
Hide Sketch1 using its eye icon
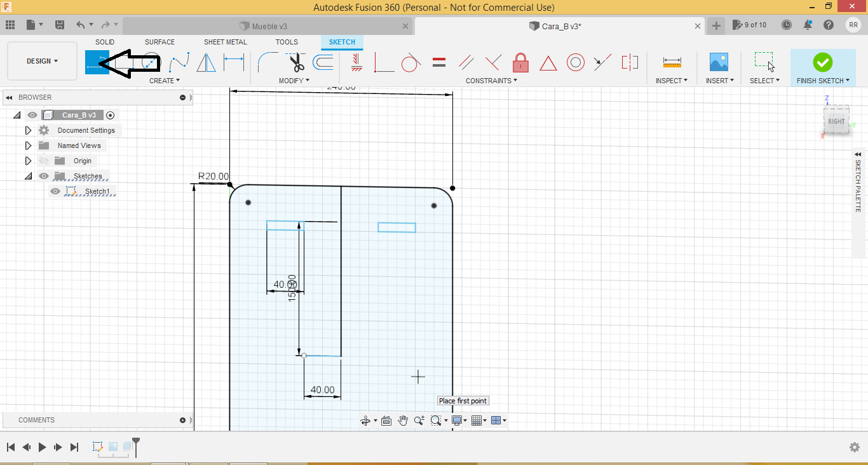[55, 192]
